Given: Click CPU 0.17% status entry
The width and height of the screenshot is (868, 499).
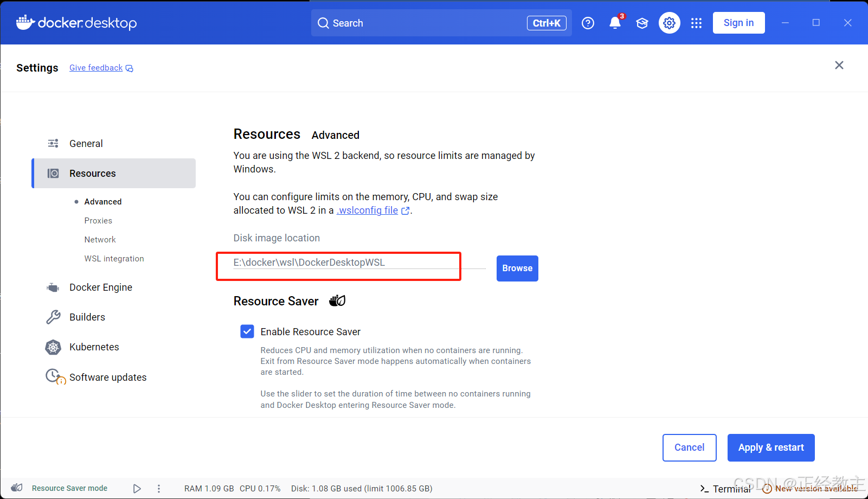Looking at the screenshot, I should 260,488.
